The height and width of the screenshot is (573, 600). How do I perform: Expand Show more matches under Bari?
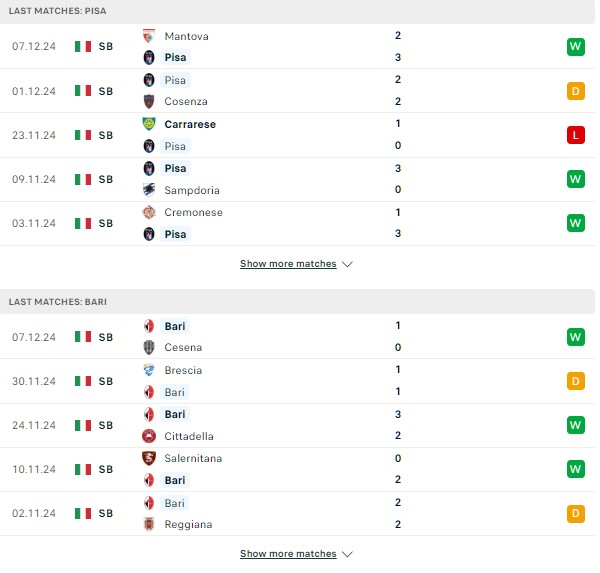[x=288, y=553]
